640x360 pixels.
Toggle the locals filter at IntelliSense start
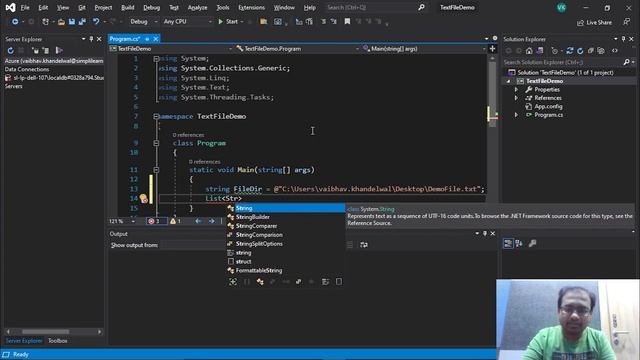click(x=233, y=282)
